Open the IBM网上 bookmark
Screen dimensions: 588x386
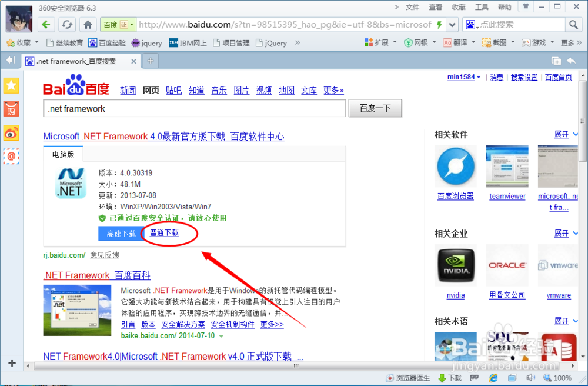[188, 43]
